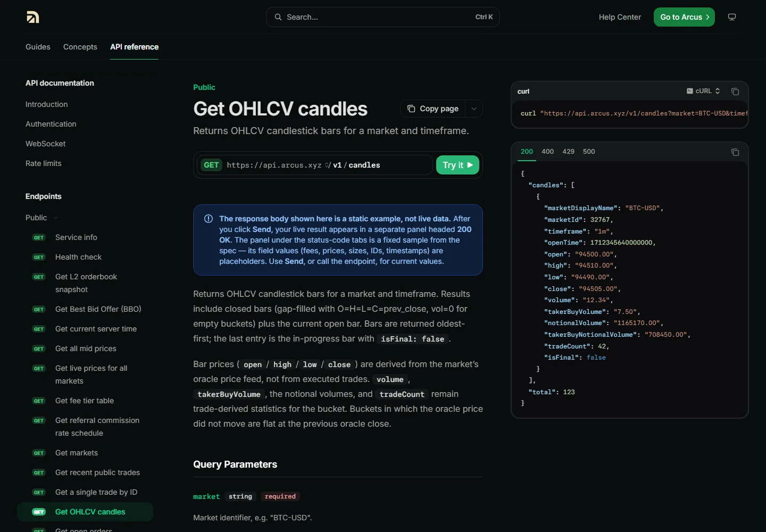Show the 429 response example
This screenshot has width=766, height=532.
[568, 152]
